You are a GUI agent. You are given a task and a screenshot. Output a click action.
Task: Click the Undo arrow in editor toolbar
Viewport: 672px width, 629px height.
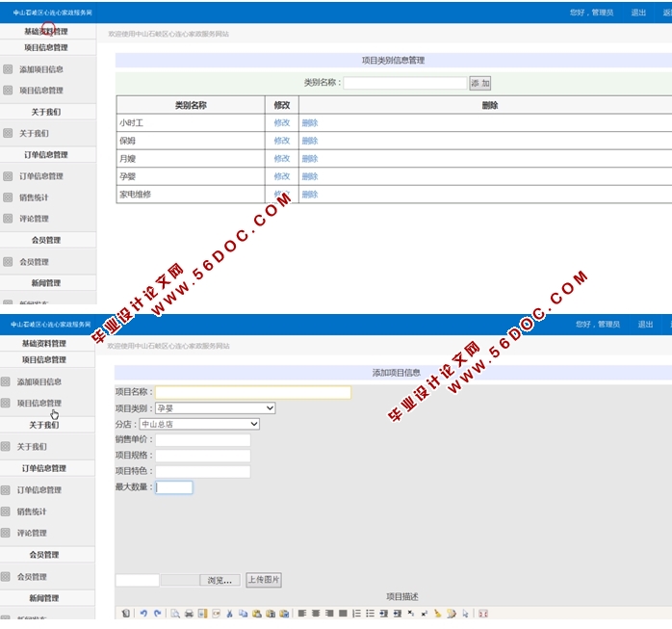[x=143, y=614]
